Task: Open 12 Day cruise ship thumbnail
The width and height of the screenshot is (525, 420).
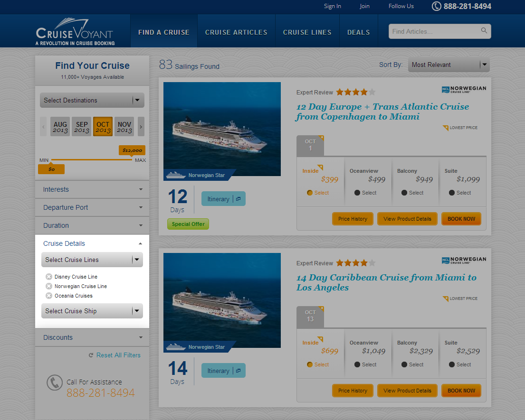Action: (x=222, y=129)
